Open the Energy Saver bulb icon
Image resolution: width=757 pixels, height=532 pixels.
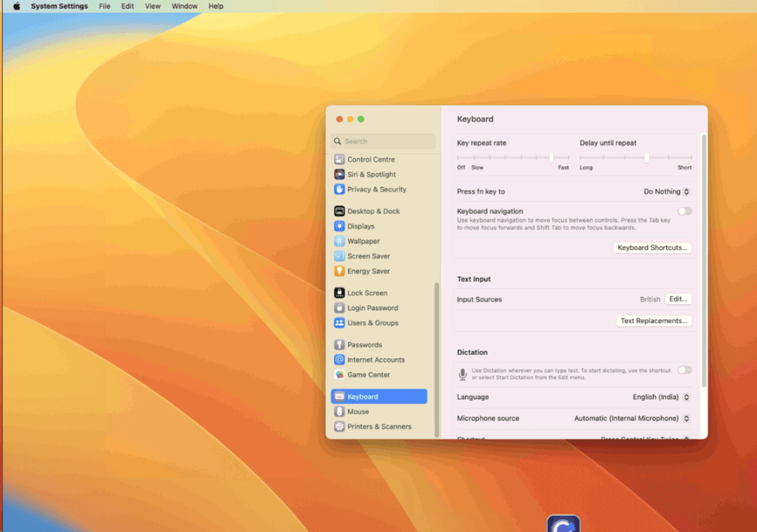tap(339, 271)
